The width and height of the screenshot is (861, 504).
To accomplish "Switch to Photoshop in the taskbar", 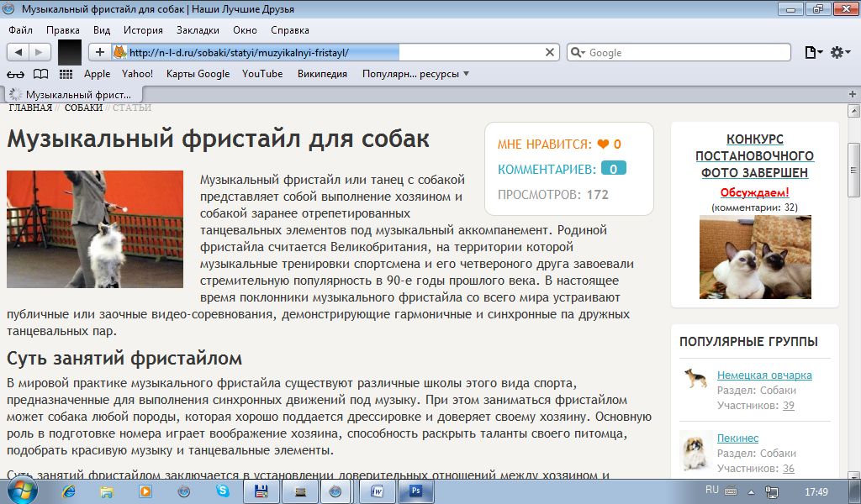I will (x=415, y=492).
